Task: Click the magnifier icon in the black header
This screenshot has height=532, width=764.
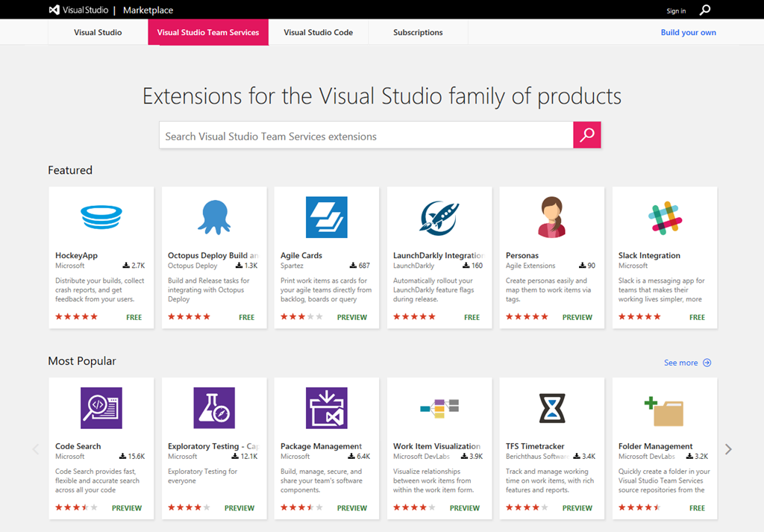Action: coord(704,10)
